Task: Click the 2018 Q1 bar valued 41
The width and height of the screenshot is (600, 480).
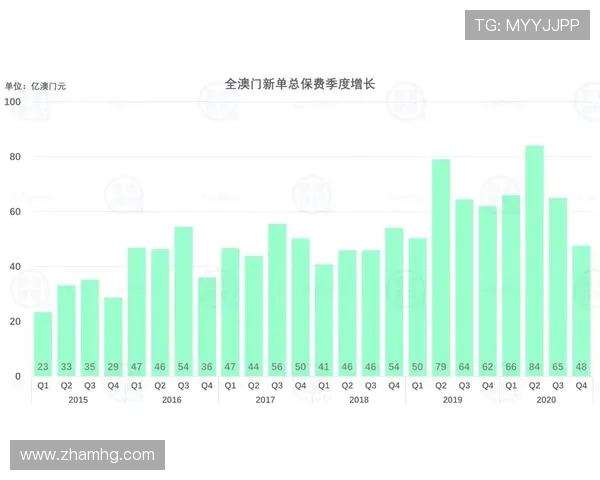Action: (x=324, y=320)
